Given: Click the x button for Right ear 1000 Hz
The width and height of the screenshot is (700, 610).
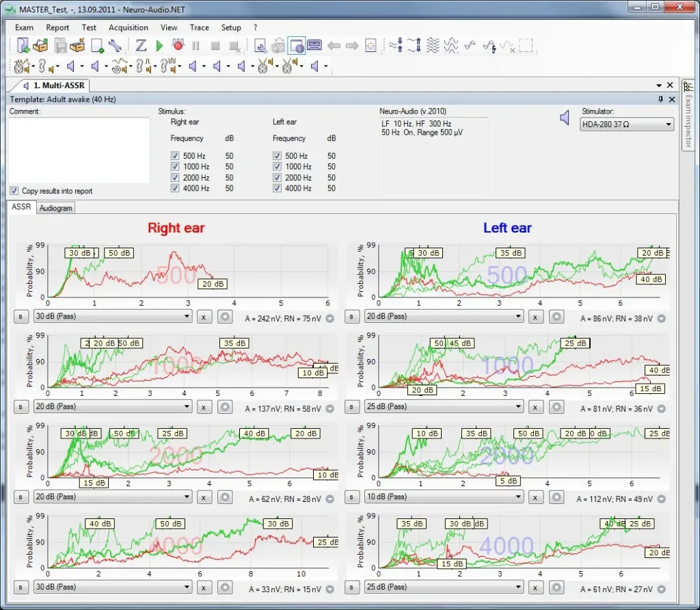Looking at the screenshot, I should click(x=204, y=407).
